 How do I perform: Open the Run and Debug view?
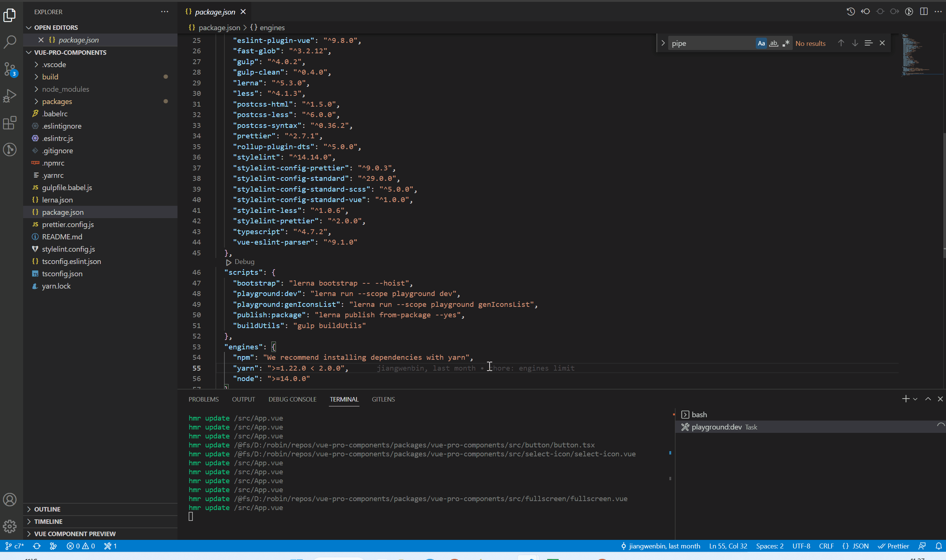click(10, 96)
